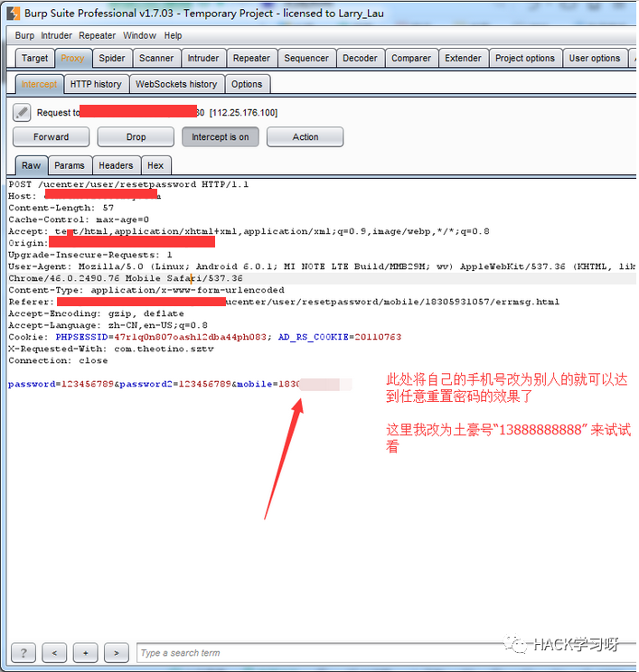The height and width of the screenshot is (672, 639).
Task: Switch to the Sequencer tab
Action: [x=306, y=59]
